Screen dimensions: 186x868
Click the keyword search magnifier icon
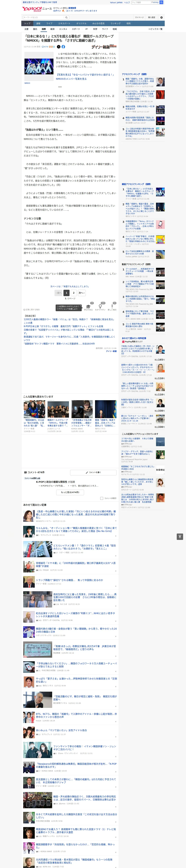66,17
